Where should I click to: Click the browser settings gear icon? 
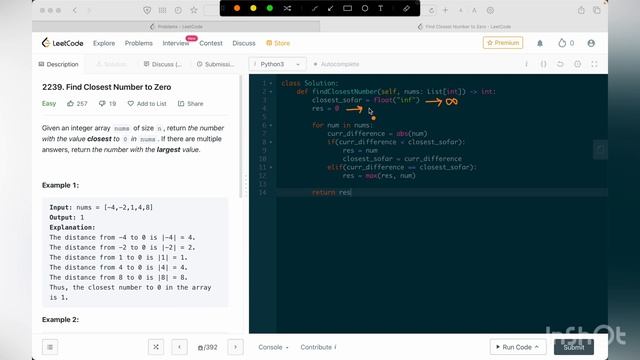[490, 10]
